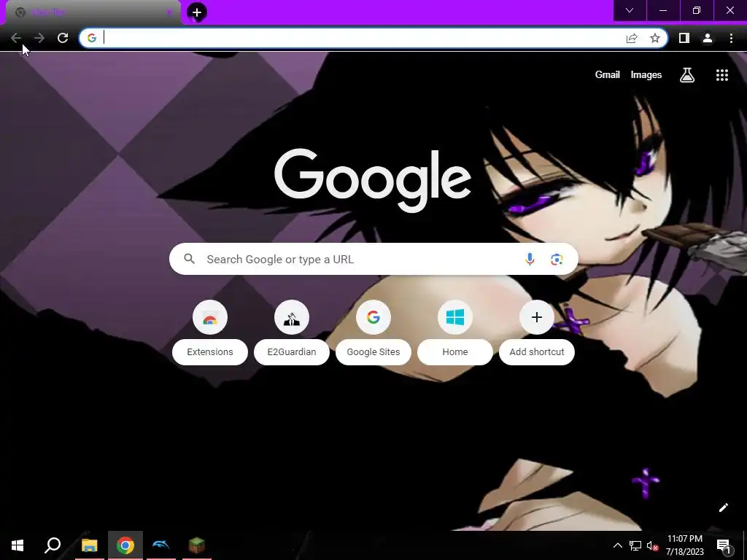Open a new tab with plus button
747x560 pixels.
coord(197,12)
